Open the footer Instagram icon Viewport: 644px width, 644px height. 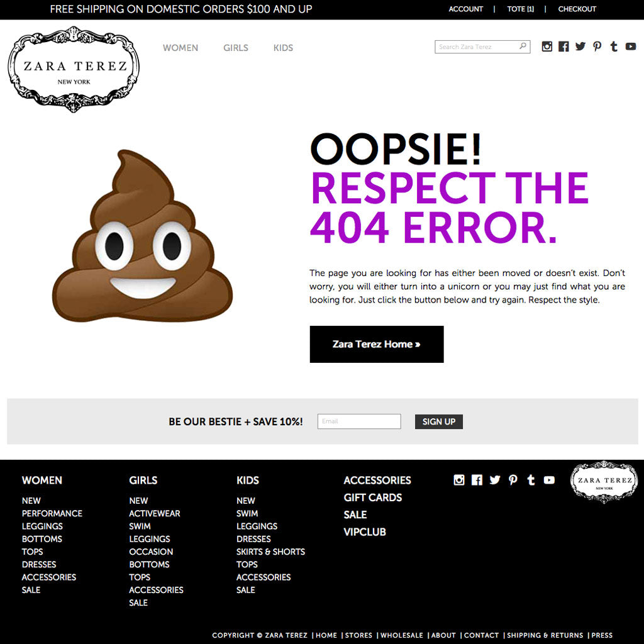pyautogui.click(x=459, y=480)
